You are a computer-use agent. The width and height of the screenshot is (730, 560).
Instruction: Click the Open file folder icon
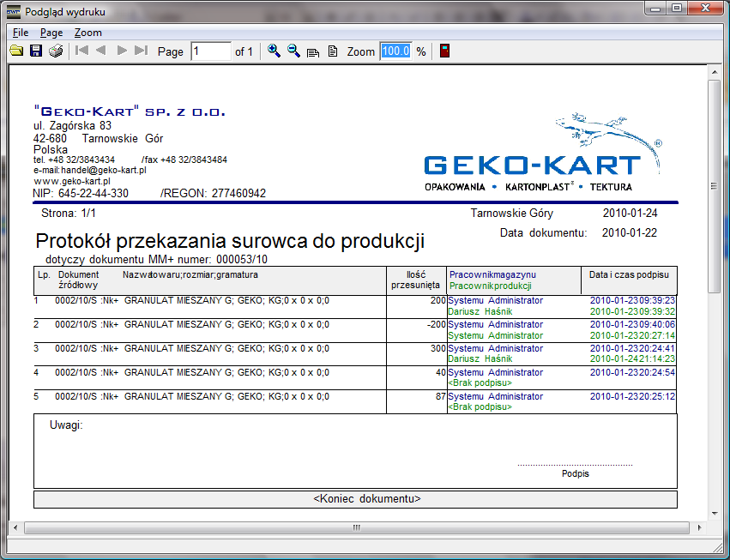[x=16, y=51]
